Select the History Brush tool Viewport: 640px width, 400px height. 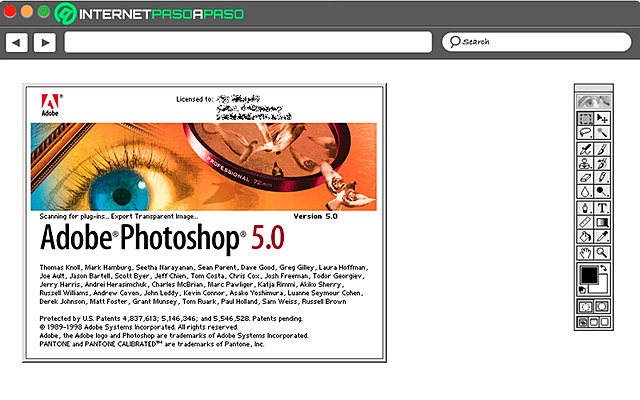coord(602,163)
